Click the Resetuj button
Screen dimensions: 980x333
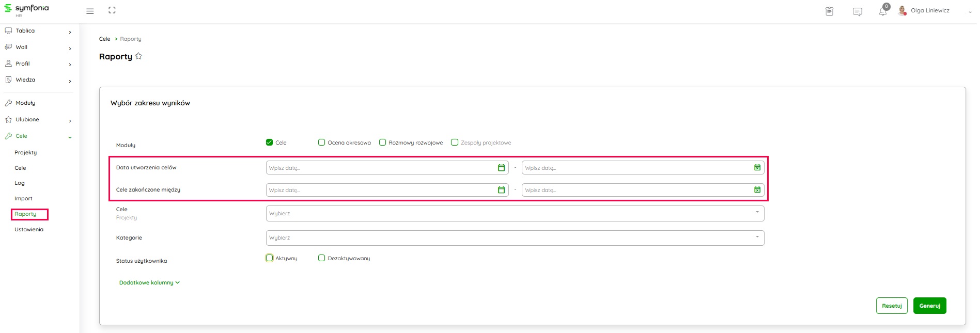(891, 306)
